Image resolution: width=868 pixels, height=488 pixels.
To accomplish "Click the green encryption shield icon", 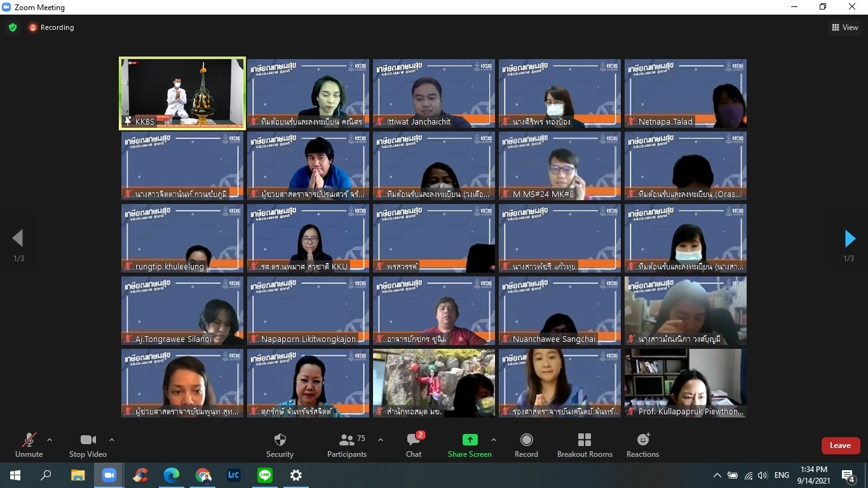I will (x=13, y=27).
